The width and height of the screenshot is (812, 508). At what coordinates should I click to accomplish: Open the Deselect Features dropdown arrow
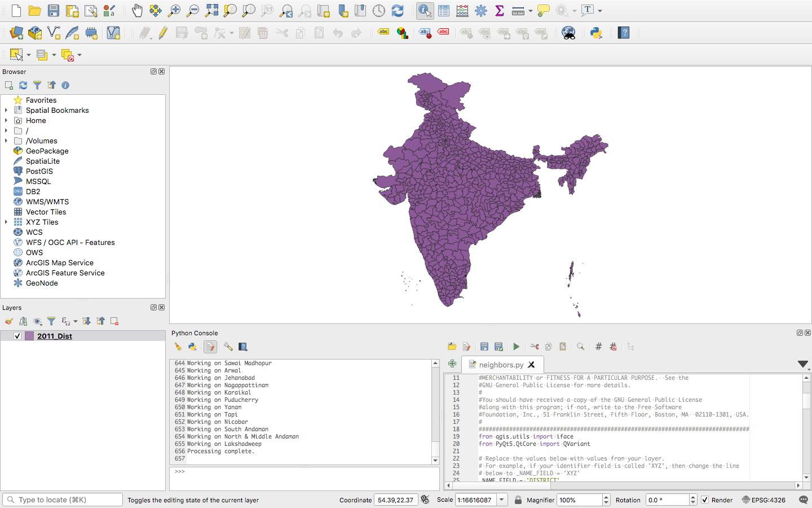coord(80,55)
